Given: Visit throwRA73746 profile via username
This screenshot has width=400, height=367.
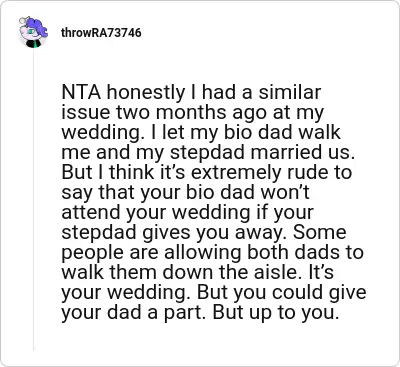Looking at the screenshot, I should 101,33.
